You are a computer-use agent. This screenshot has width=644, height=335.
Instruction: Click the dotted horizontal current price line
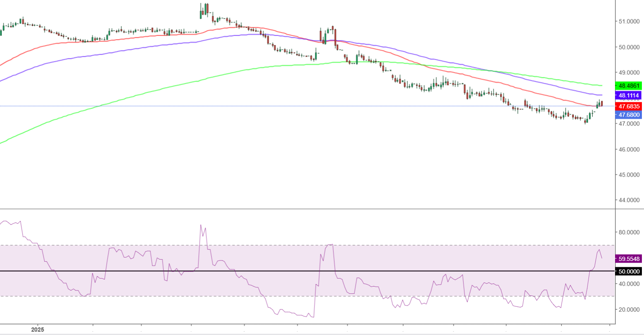point(252,106)
